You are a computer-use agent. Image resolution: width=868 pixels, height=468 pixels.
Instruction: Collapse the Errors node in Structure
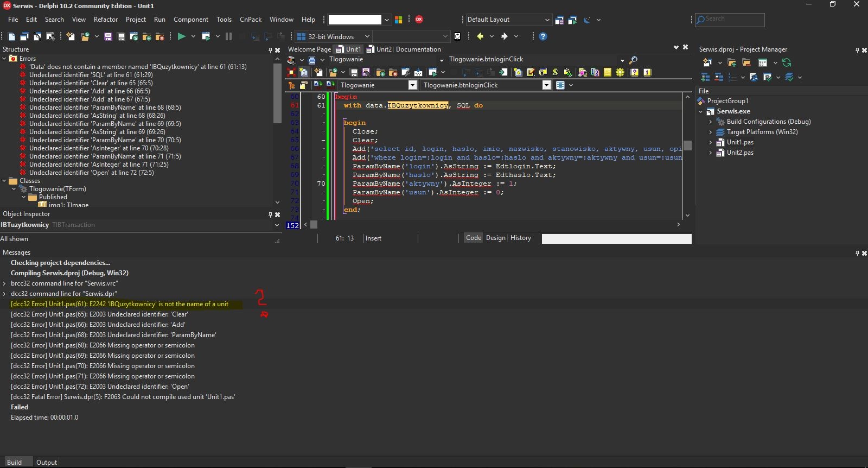(x=4, y=59)
